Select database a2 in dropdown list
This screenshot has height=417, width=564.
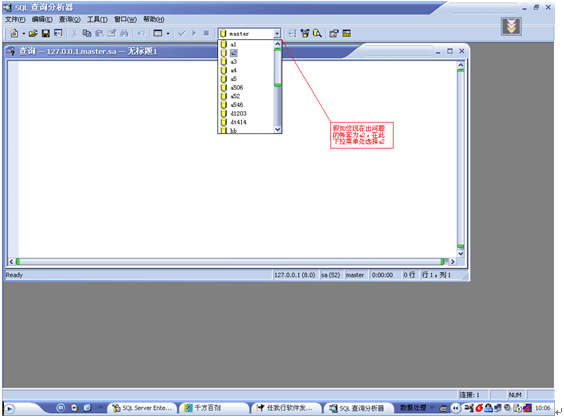233,53
